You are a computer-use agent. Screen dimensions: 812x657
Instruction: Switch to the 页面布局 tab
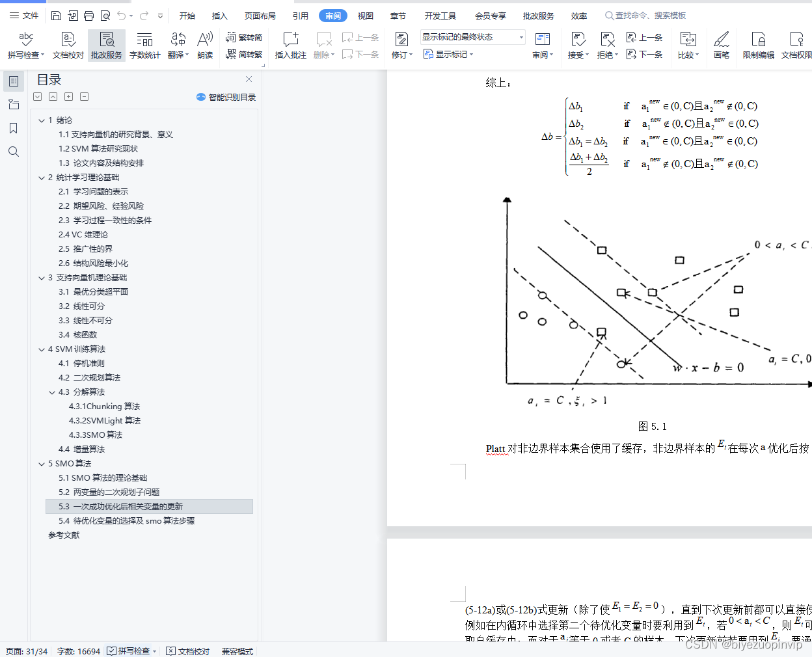(x=260, y=16)
